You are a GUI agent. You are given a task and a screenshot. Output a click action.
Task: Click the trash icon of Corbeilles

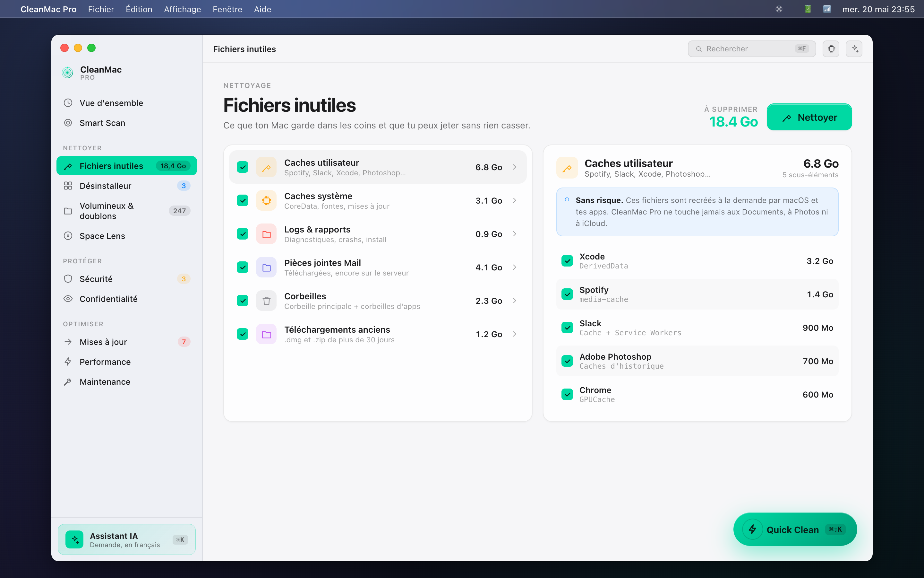pos(267,301)
